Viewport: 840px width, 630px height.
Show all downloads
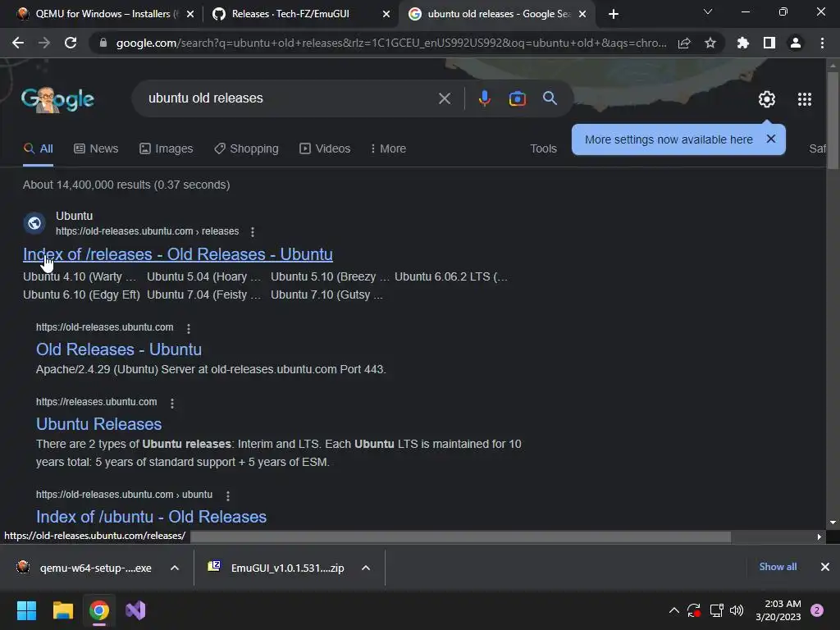[778, 567]
